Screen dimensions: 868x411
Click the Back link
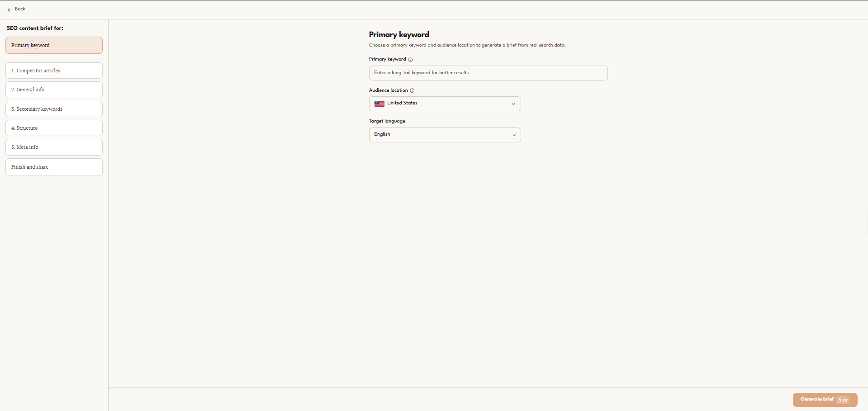[20, 9]
